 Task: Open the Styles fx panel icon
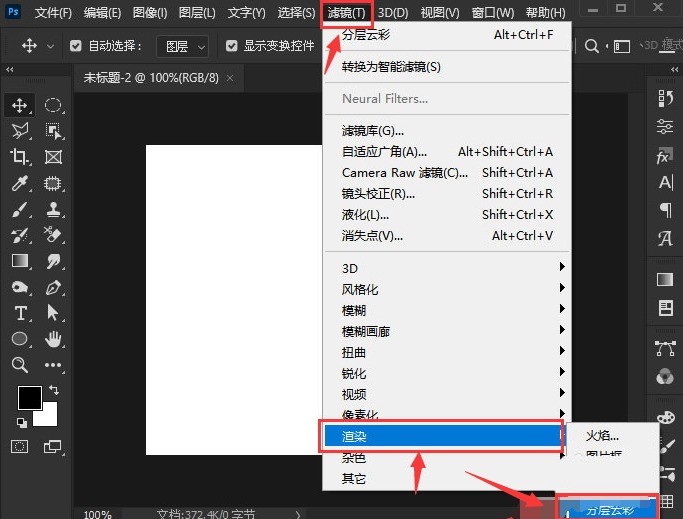(665, 155)
